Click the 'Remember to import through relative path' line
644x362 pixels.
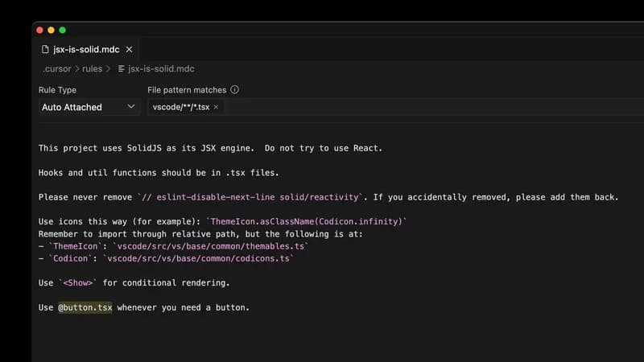pos(200,234)
